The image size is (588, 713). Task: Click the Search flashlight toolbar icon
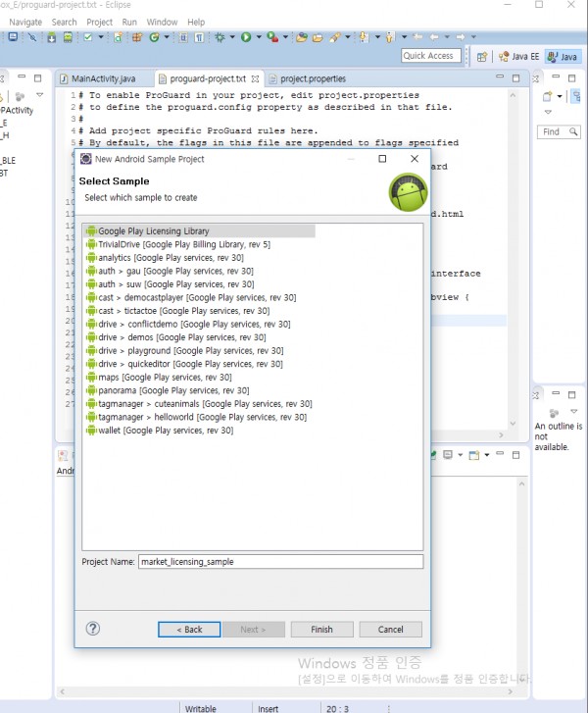pyautogui.click(x=335, y=37)
